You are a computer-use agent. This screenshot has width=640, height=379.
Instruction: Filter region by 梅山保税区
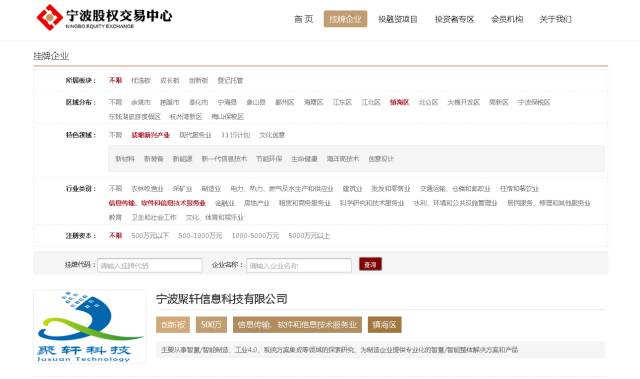point(228,117)
